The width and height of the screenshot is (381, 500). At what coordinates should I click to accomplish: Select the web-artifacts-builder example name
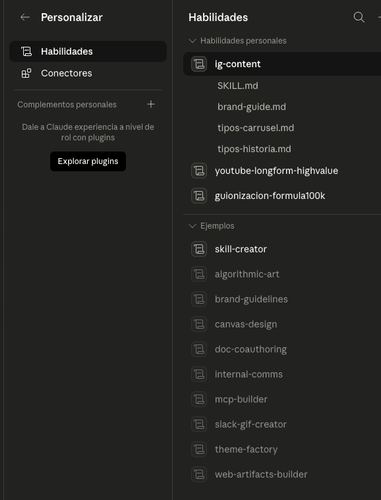(x=261, y=474)
